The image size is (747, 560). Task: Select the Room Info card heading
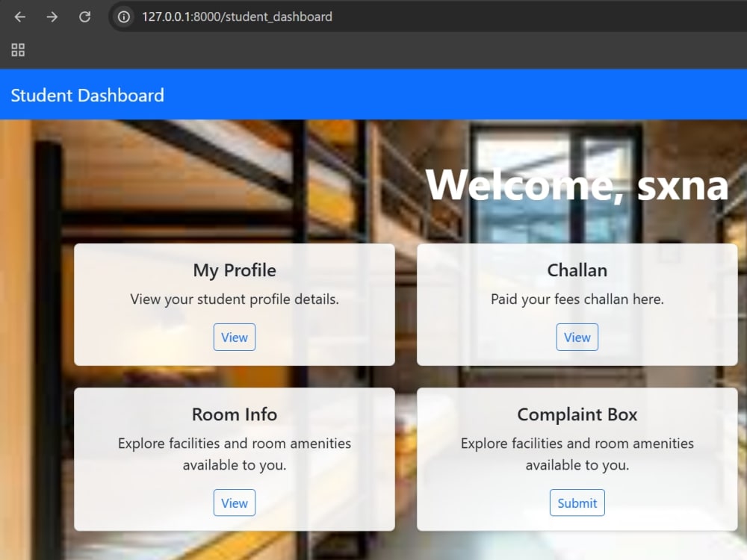[x=235, y=414]
